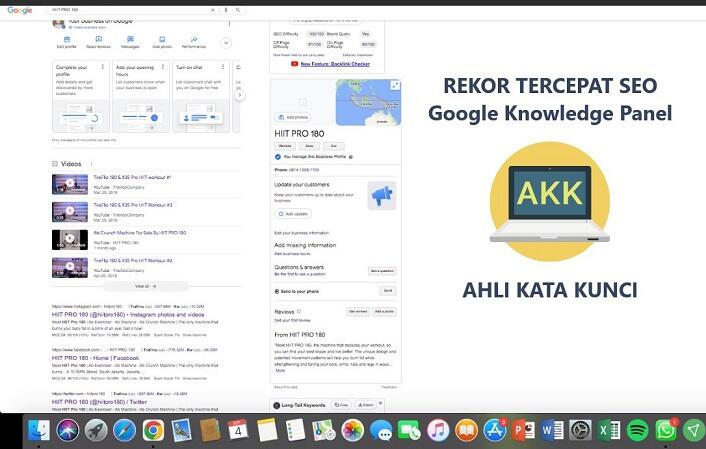Screen dimensions: 706x449
Task: Open HIIT PRO 180 Twitter result
Action: click(99, 402)
